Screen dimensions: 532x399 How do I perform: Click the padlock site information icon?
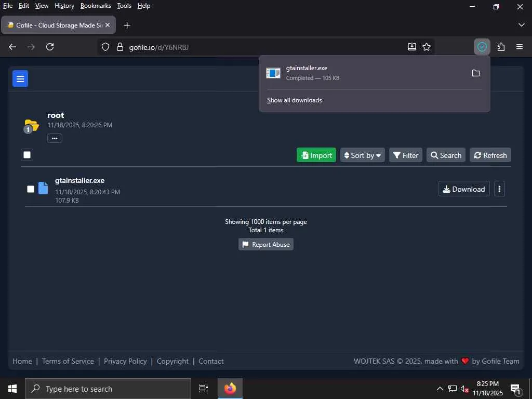tap(120, 47)
